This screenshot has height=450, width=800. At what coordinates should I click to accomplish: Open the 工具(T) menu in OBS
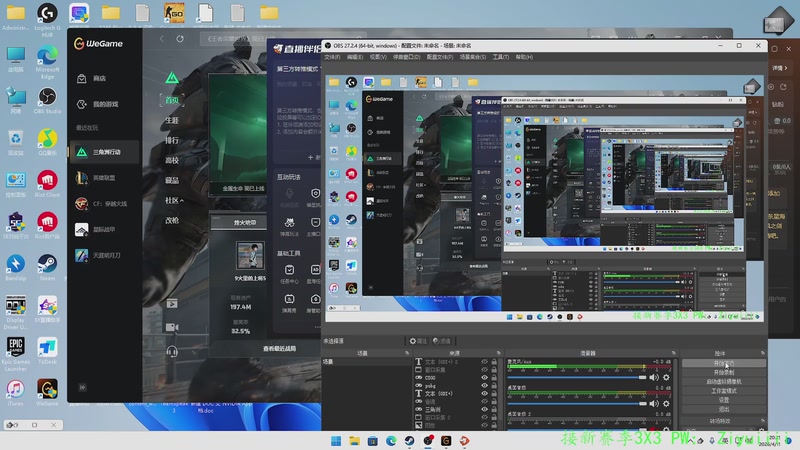click(501, 57)
